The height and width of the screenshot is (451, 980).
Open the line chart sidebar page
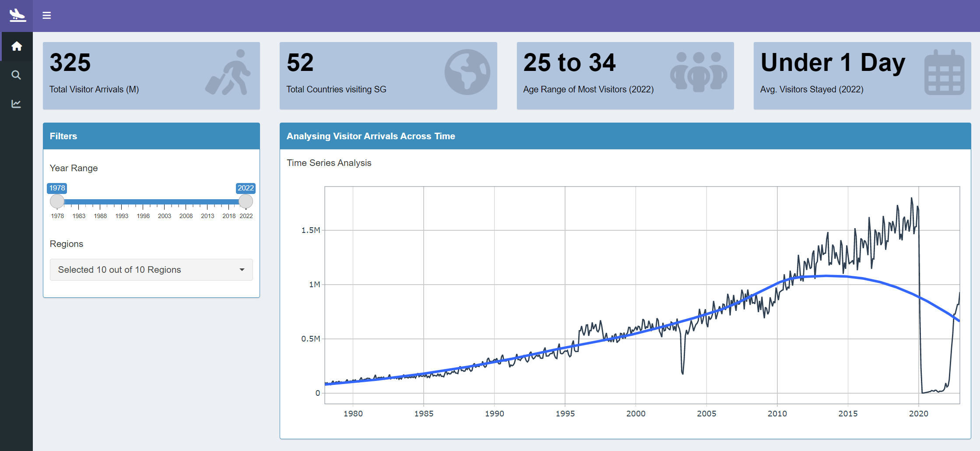pos(16,104)
